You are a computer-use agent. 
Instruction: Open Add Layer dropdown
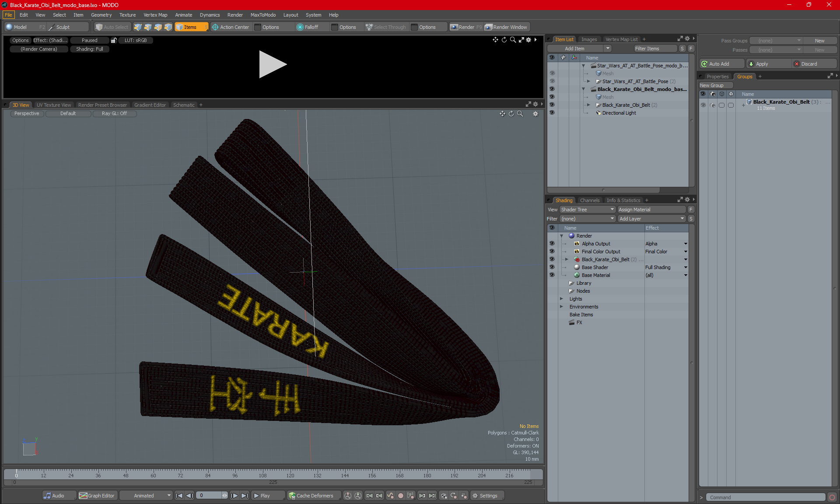[x=651, y=219]
